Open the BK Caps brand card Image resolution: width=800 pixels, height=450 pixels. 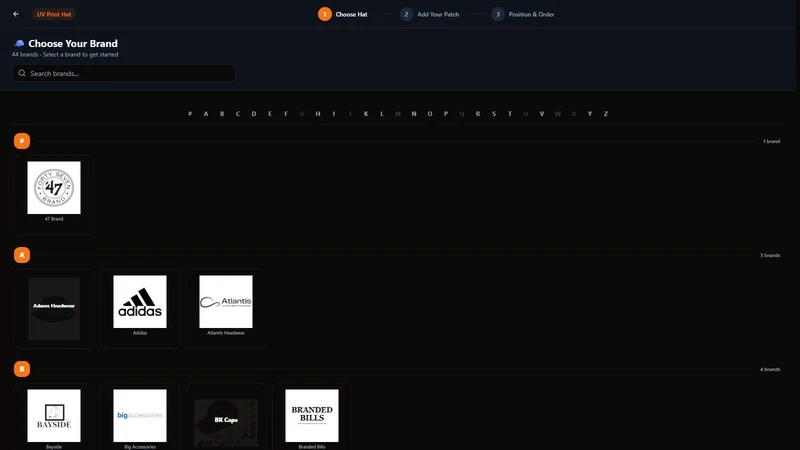226,417
